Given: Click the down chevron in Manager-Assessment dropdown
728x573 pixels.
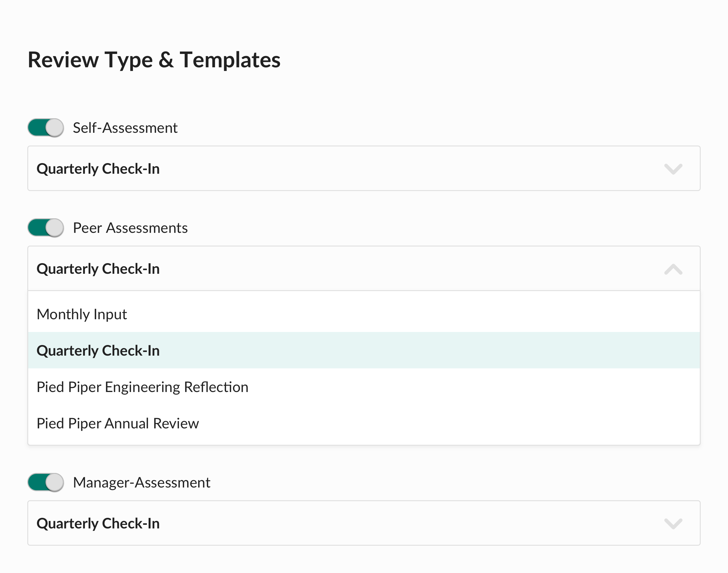Looking at the screenshot, I should click(x=673, y=523).
